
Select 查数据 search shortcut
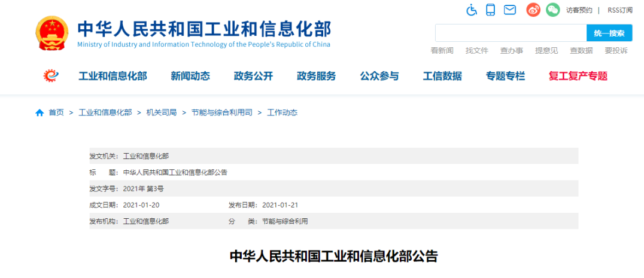tap(581, 51)
